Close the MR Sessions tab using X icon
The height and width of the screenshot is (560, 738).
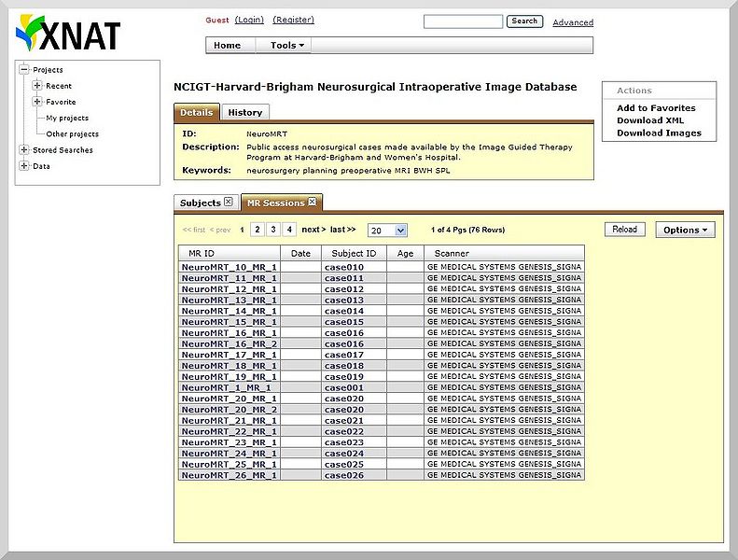click(313, 203)
